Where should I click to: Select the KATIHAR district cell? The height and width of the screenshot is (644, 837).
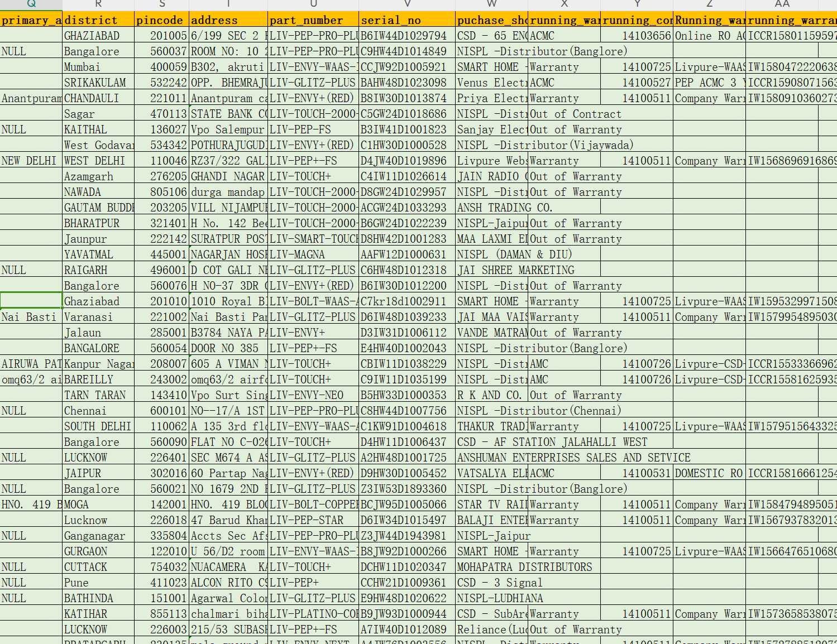pyautogui.click(x=98, y=614)
